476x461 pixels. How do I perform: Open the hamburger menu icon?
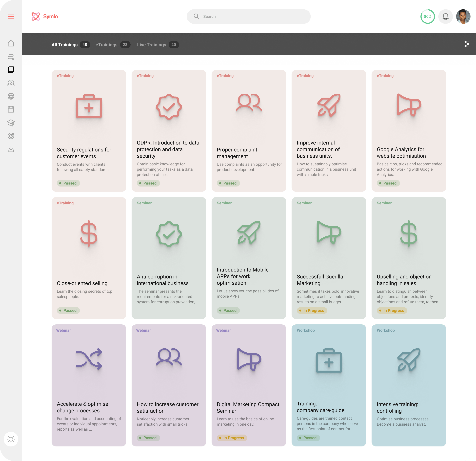pyautogui.click(x=11, y=17)
